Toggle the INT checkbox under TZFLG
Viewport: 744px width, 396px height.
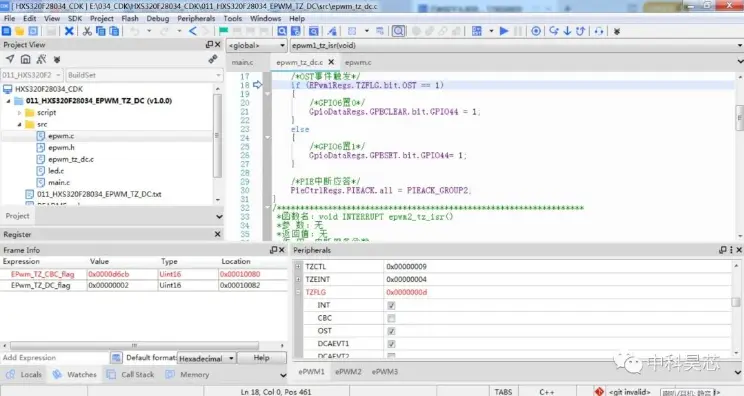pos(391,305)
